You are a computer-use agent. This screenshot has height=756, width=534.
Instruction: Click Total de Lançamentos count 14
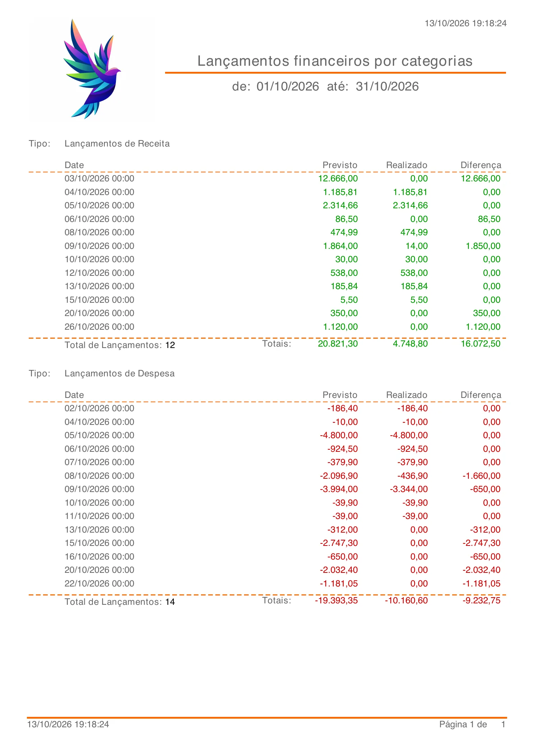point(170,602)
